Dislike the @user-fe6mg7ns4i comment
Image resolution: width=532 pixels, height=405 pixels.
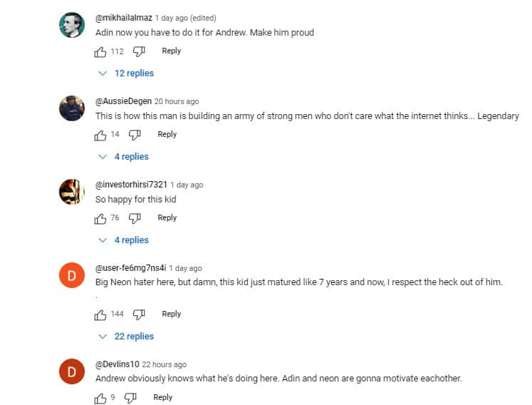point(140,314)
